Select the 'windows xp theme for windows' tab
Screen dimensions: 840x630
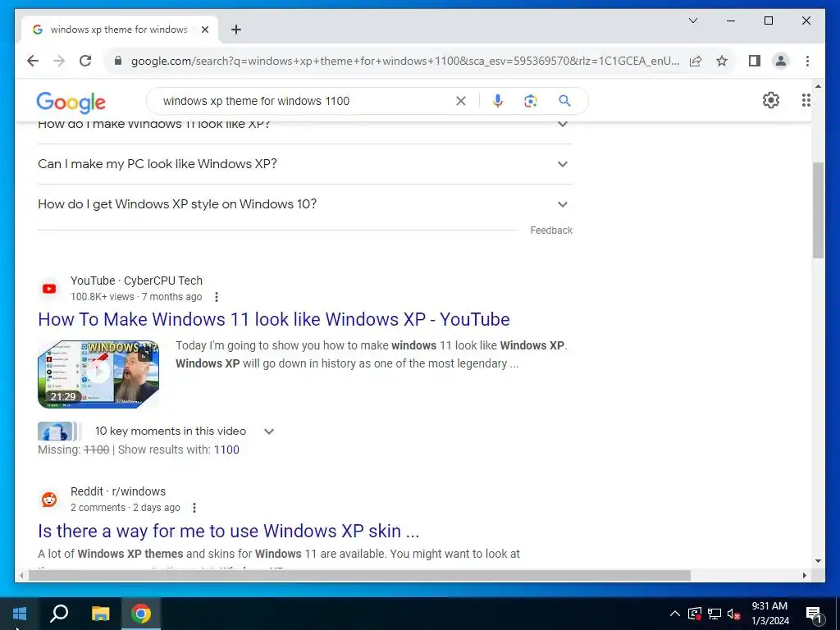coord(120,30)
